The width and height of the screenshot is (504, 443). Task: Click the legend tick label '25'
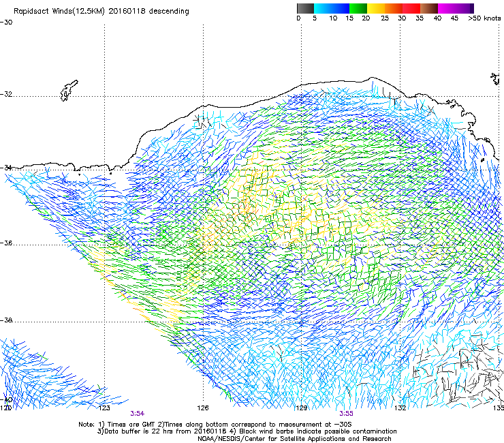[385, 18]
